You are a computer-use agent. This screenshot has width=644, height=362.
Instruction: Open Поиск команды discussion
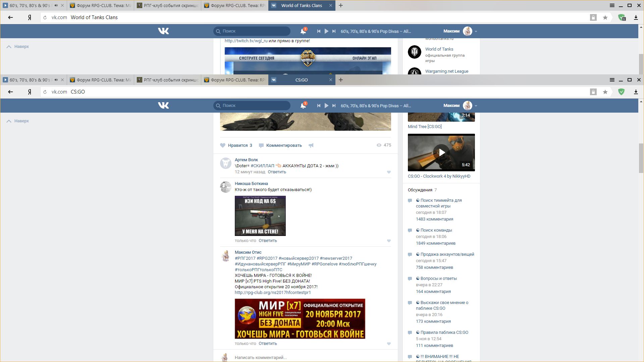tap(434, 230)
